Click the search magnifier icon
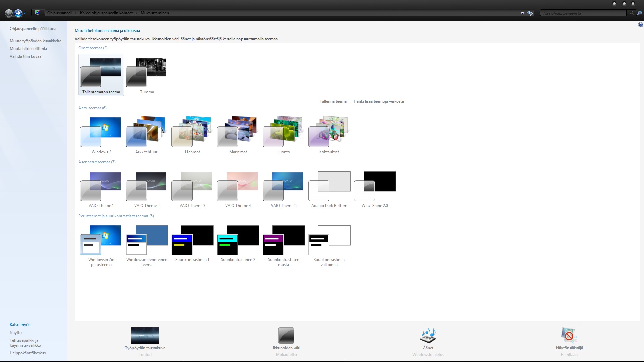This screenshot has width=644, height=362. coord(632,13)
